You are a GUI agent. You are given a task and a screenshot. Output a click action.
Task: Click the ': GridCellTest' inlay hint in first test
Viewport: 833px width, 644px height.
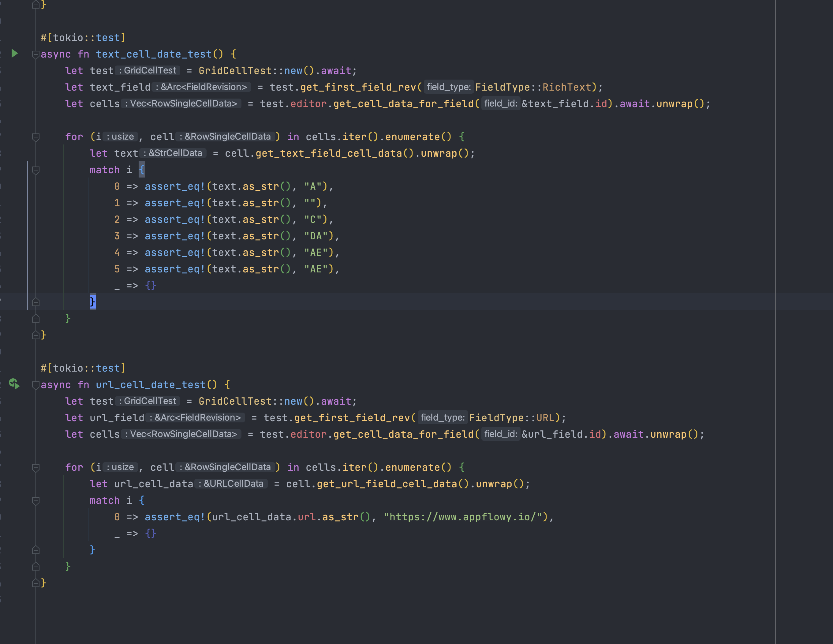coord(147,71)
